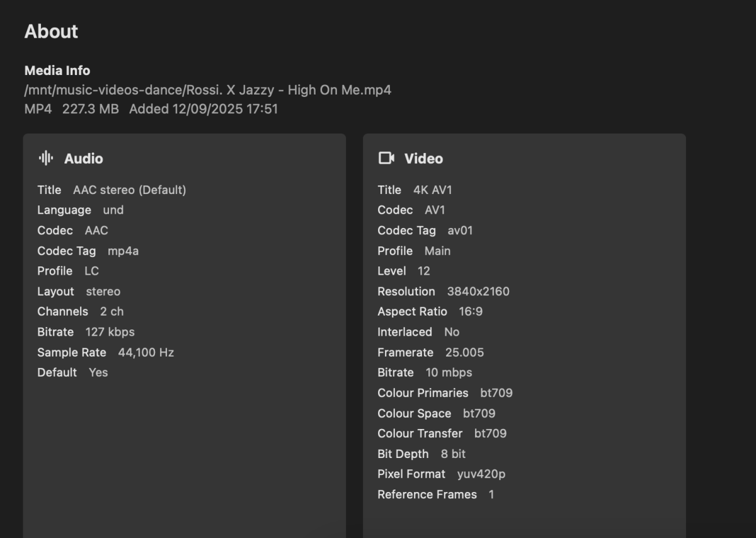756x538 pixels.
Task: Click the audio Codec Tag mp4a value
Action: click(123, 251)
